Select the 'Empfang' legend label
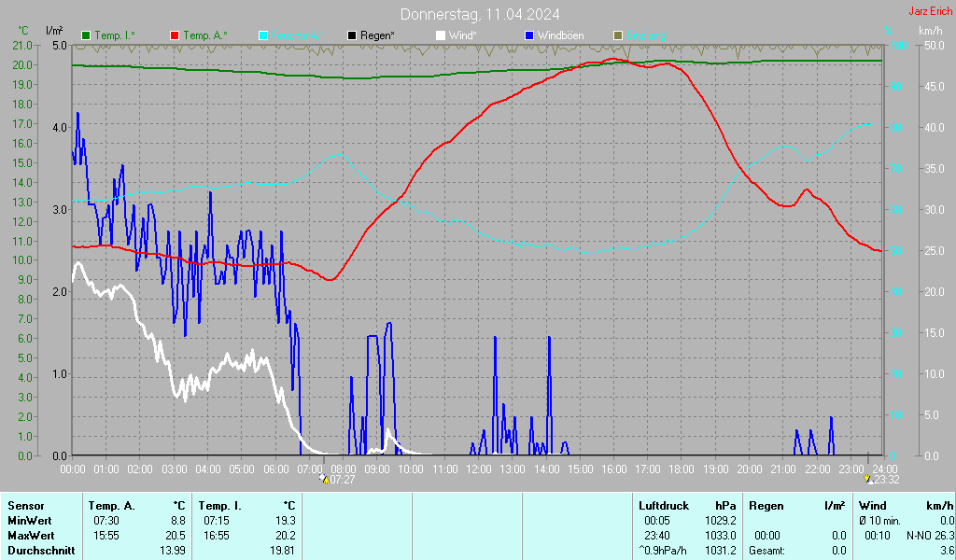The image size is (956, 560). point(646,35)
